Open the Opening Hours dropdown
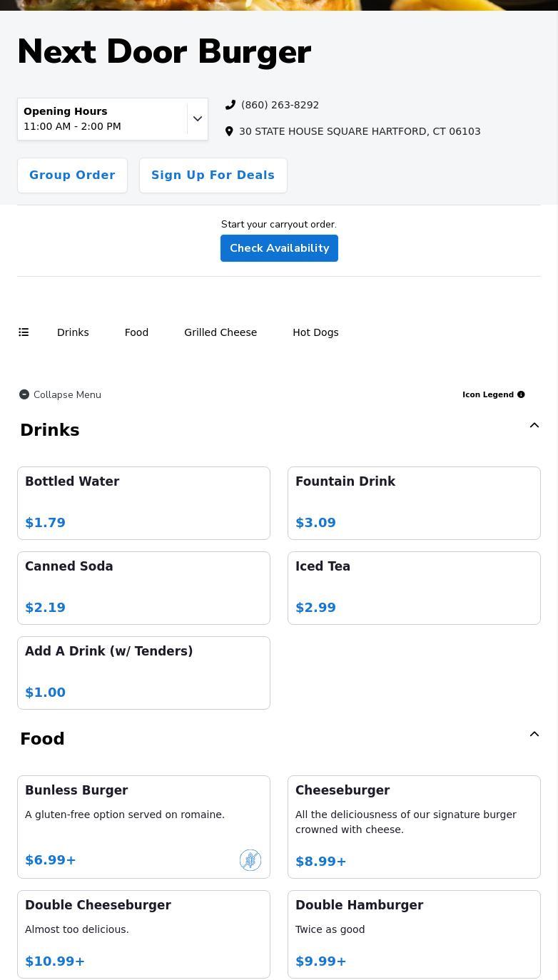The width and height of the screenshot is (558, 980). pyautogui.click(x=198, y=119)
